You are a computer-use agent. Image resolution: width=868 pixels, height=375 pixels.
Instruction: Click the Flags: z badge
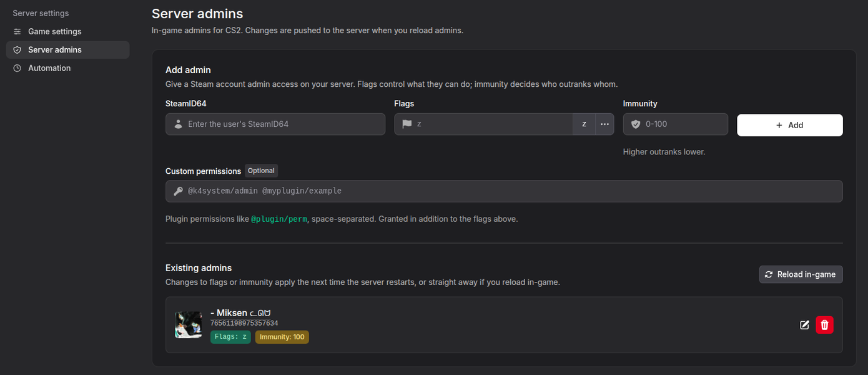pos(230,337)
